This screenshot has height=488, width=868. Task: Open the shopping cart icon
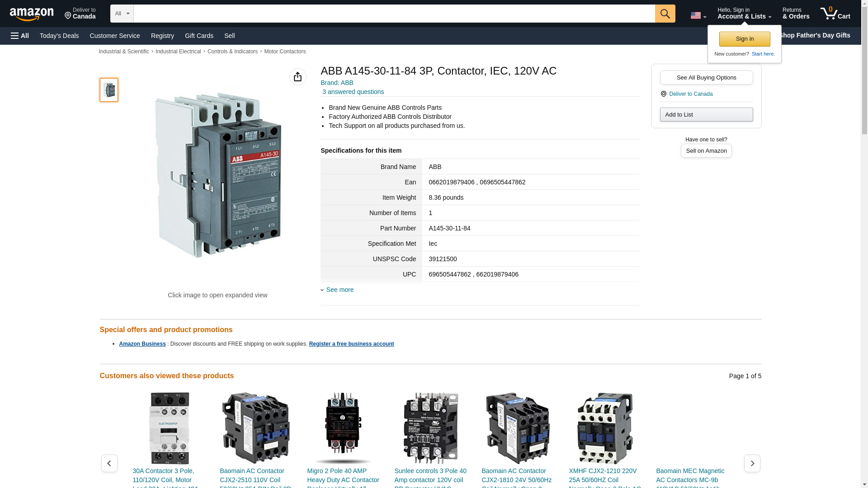[x=835, y=14]
